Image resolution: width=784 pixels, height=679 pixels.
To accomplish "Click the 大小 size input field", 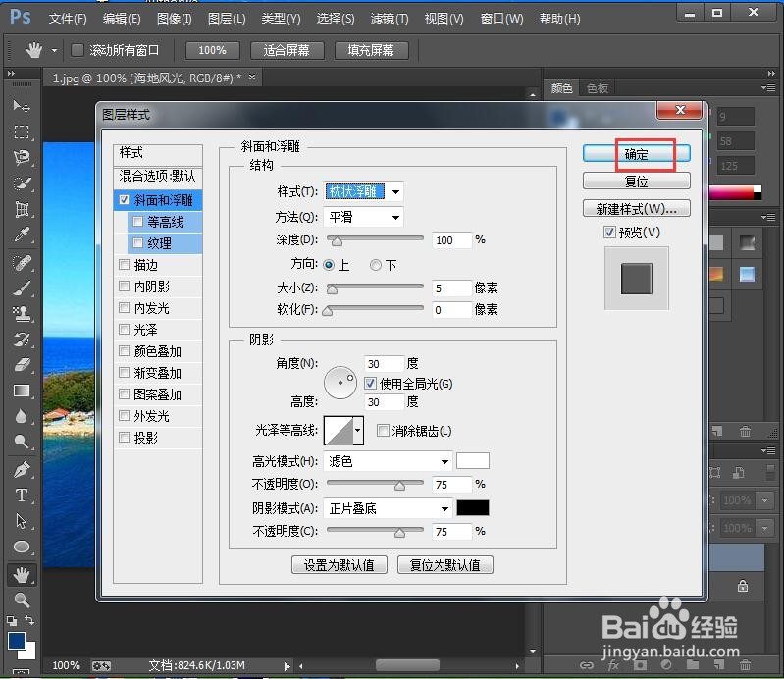I will 451,288.
